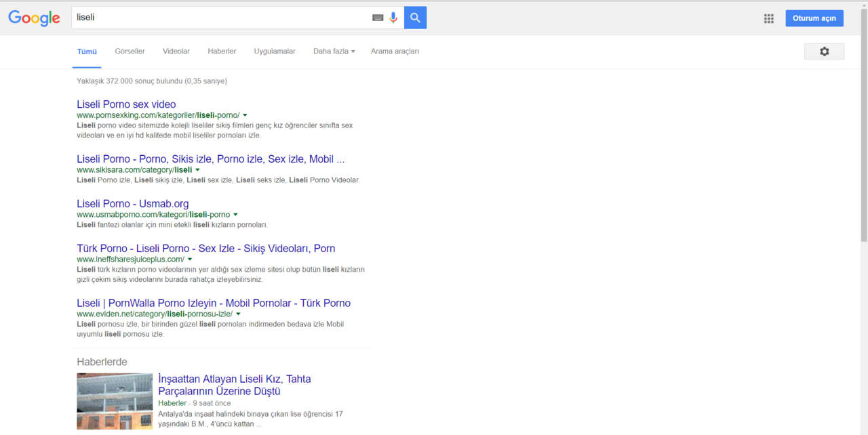Switch to the Haberler tab

click(222, 51)
